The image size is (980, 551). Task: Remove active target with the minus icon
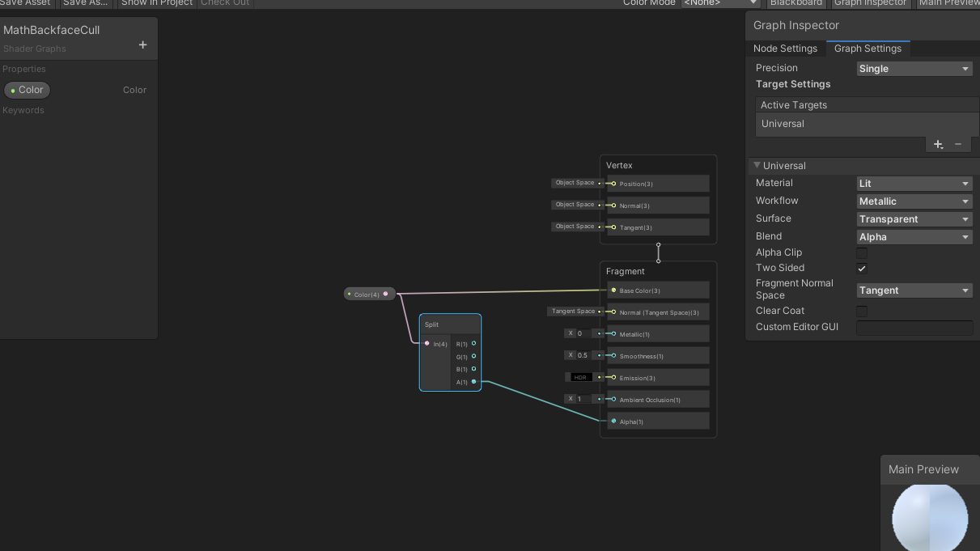[958, 144]
